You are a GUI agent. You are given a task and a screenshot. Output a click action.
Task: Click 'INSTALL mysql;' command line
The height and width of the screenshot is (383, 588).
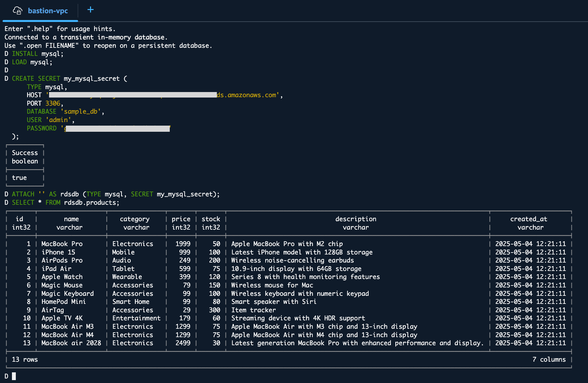pyautogui.click(x=34, y=54)
